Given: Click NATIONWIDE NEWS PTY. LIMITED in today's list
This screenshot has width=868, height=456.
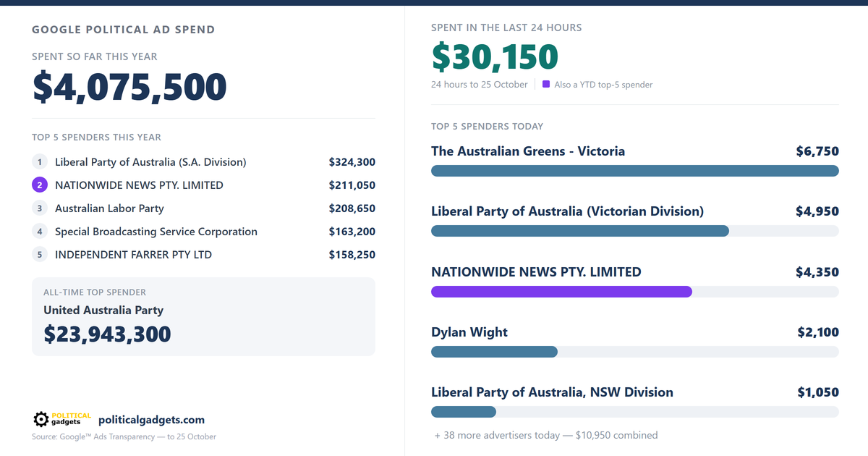Looking at the screenshot, I should tap(536, 272).
